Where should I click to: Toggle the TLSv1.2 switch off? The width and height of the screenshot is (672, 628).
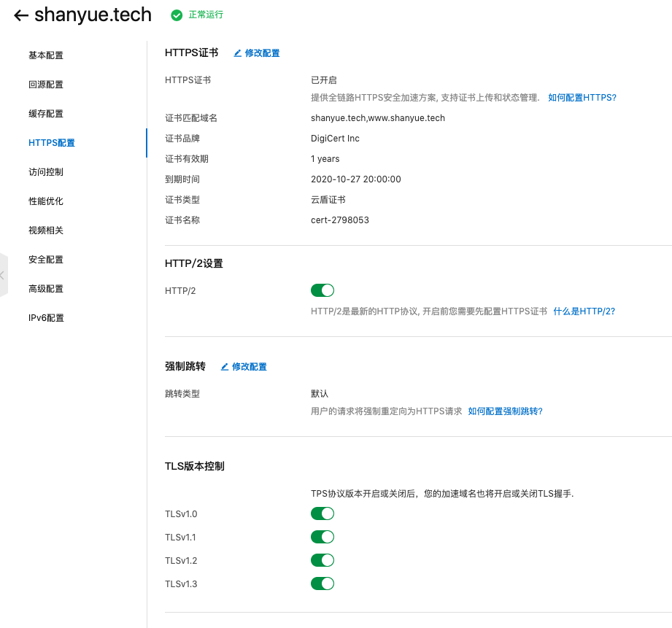322,560
